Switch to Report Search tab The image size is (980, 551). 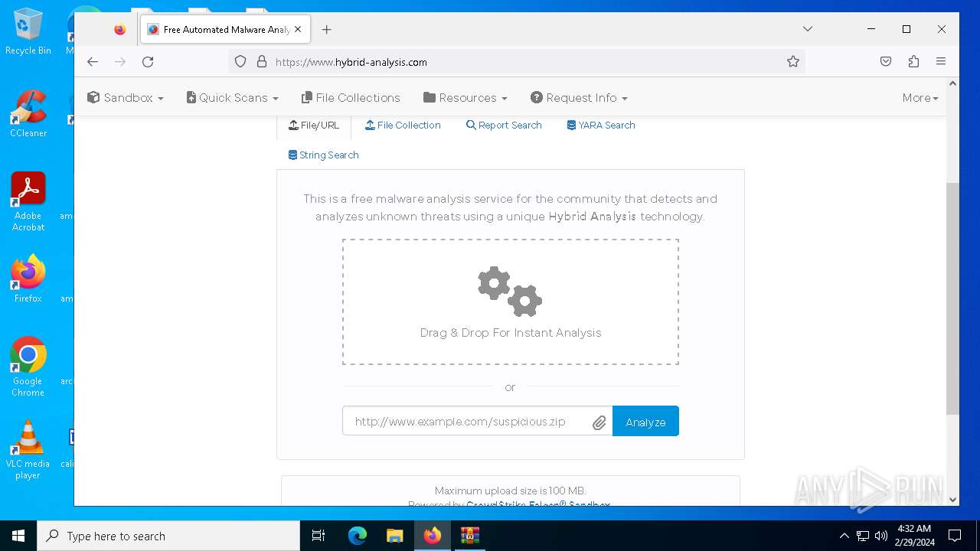[x=504, y=126]
